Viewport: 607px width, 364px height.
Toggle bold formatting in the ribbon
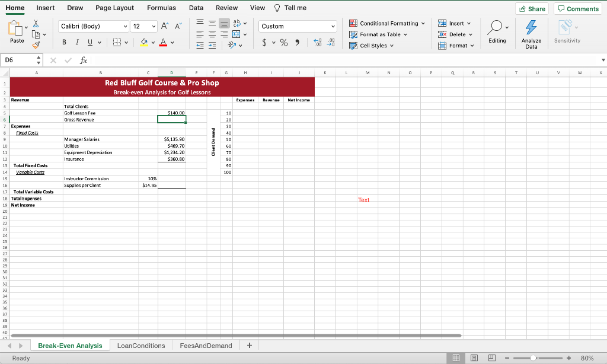[64, 42]
